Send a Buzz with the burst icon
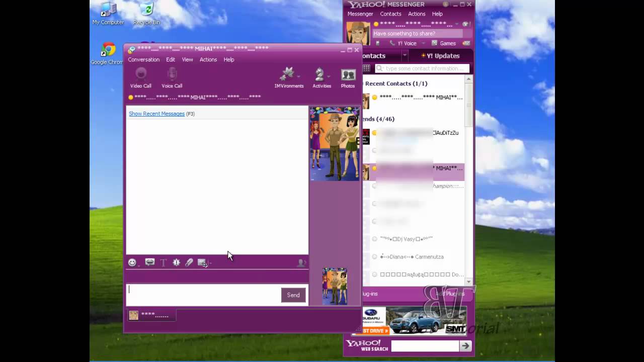 [176, 262]
